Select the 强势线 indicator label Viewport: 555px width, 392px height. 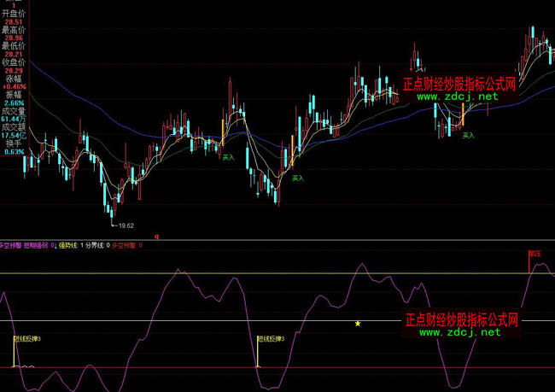69,245
